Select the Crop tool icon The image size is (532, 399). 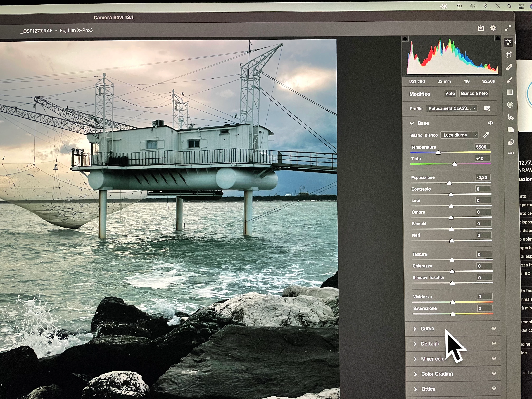509,55
